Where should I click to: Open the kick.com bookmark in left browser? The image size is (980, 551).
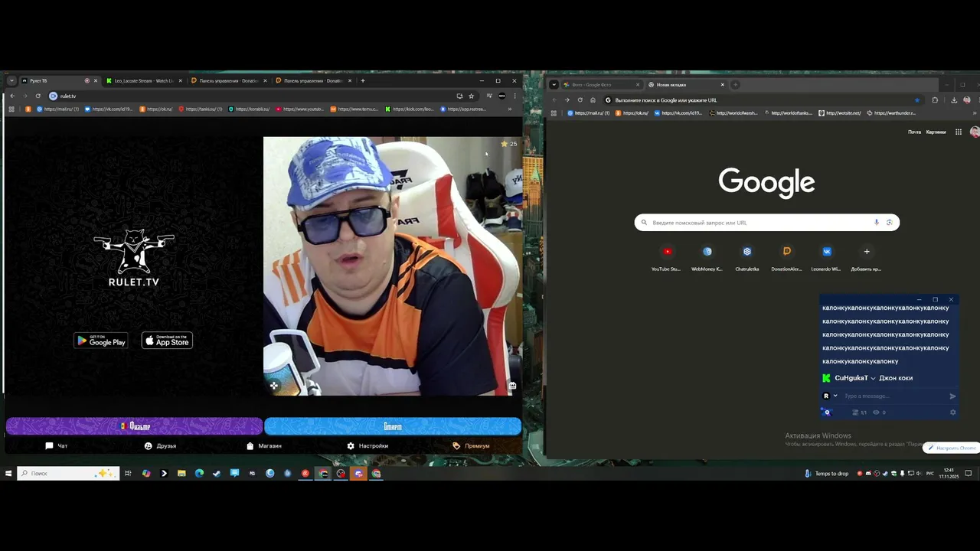(410, 109)
